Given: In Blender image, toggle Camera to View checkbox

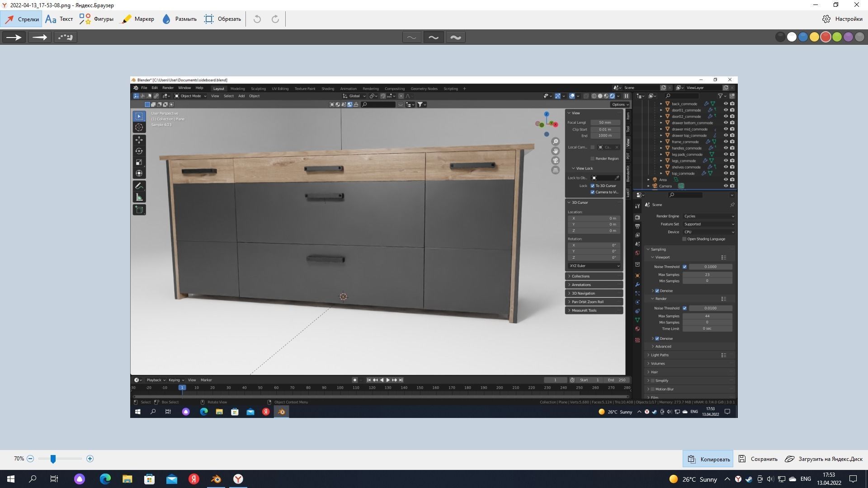Looking at the screenshot, I should pos(593,192).
